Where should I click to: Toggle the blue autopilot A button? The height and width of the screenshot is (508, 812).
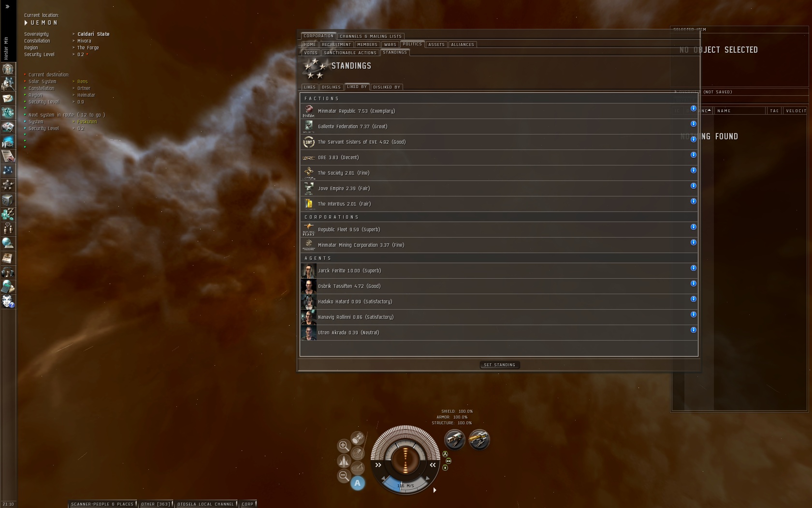[358, 483]
